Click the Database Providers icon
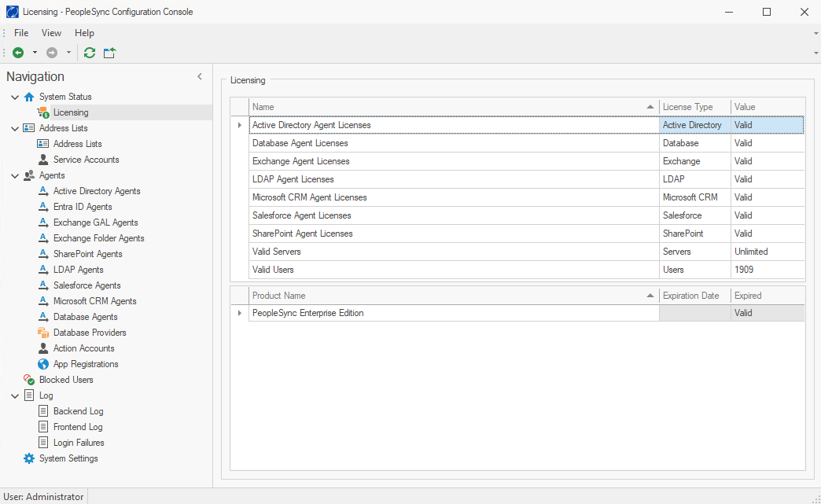Screen dimensions: 821x504 (x=43, y=333)
